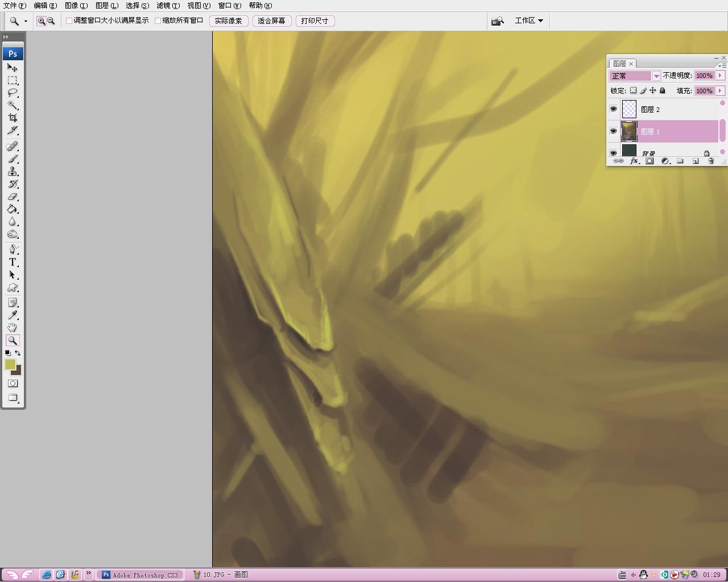Screen dimensions: 728x582
Task: Expand the toolbox double arrow
Action: pos(6,37)
